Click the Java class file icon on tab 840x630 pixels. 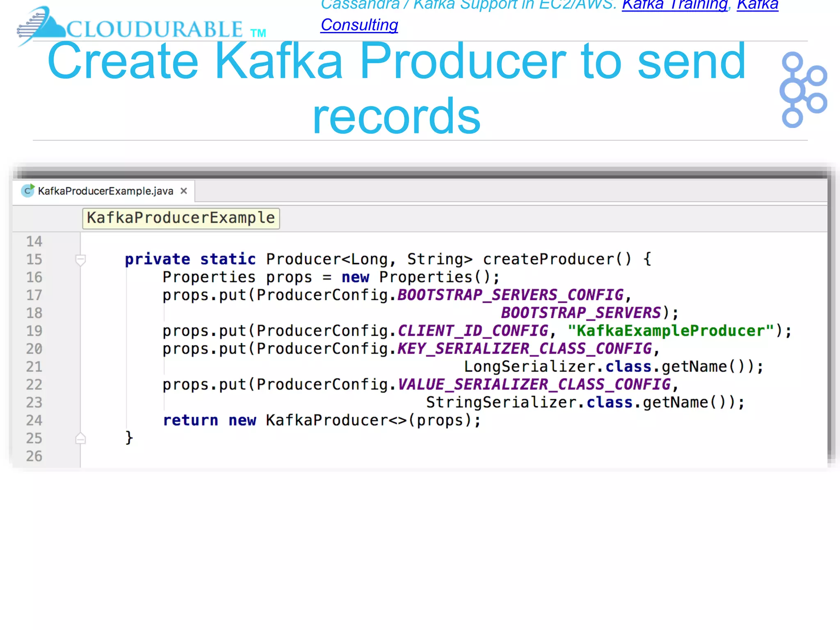[x=28, y=191]
